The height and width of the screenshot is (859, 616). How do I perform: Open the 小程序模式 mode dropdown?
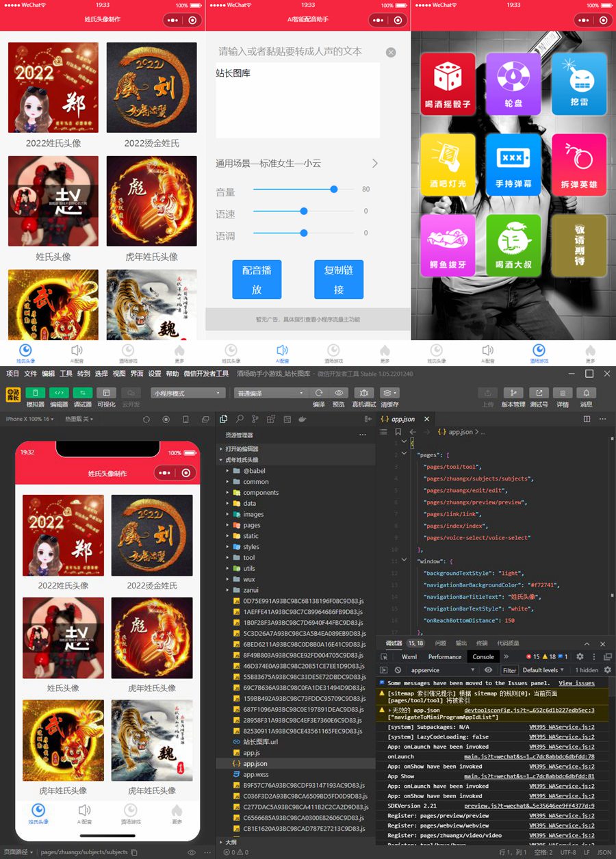[x=188, y=394]
